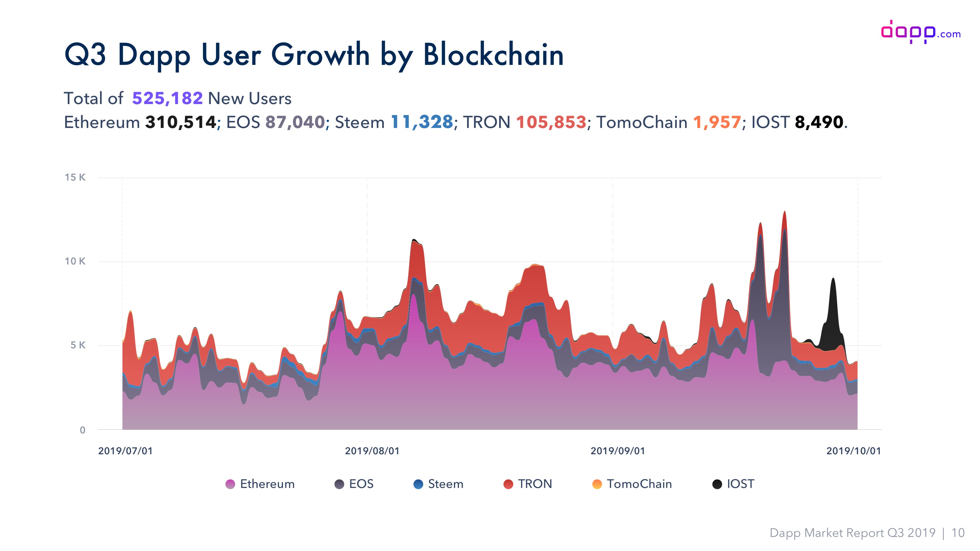
Task: Toggle the TomoChain legend dot
Action: (x=597, y=484)
